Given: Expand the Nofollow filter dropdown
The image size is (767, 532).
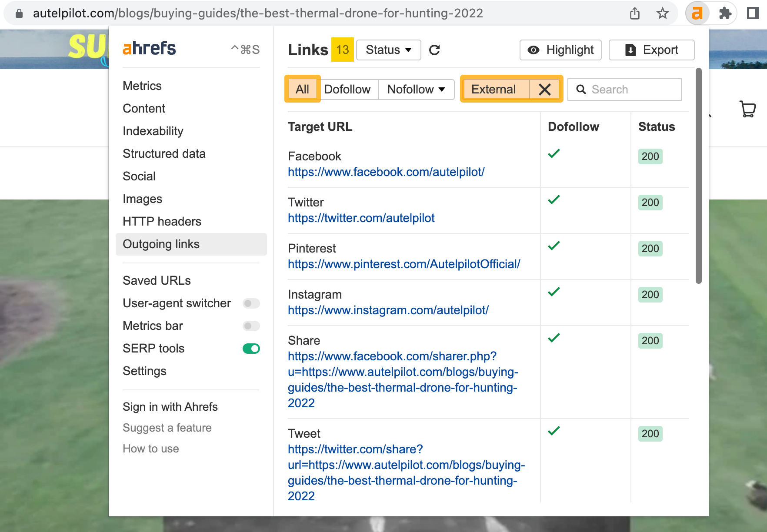Looking at the screenshot, I should click(416, 90).
